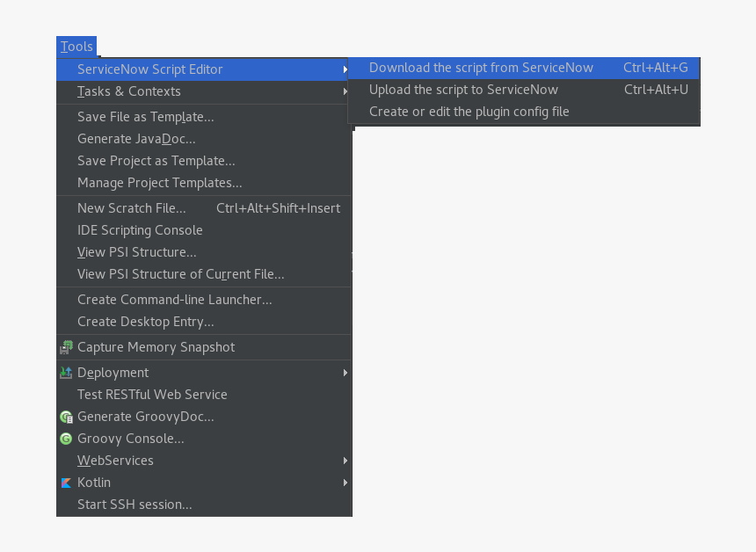The image size is (756, 552).
Task: Select Test RESTful Web Service
Action: tap(204, 395)
